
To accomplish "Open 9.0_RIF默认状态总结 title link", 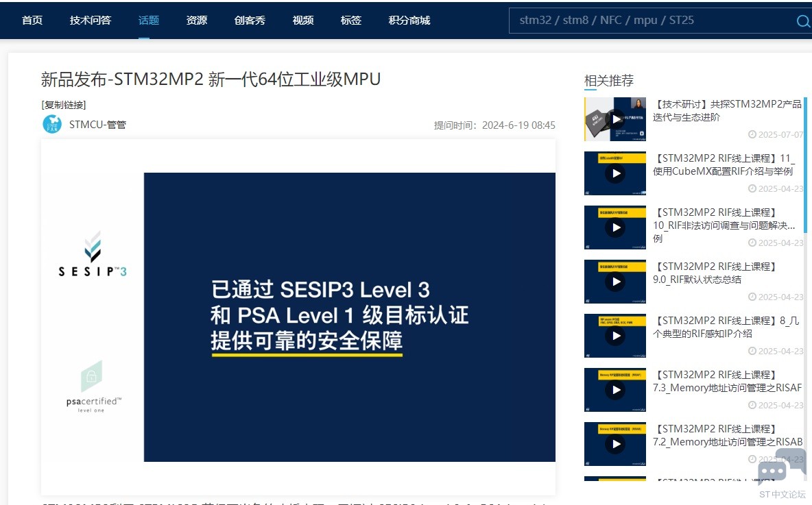I will 715,273.
